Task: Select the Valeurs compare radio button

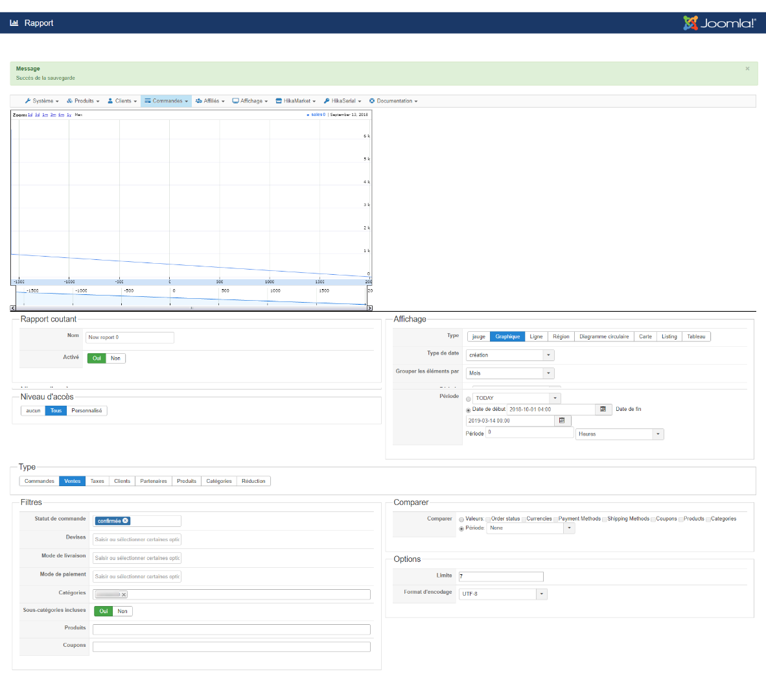Action: (461, 519)
